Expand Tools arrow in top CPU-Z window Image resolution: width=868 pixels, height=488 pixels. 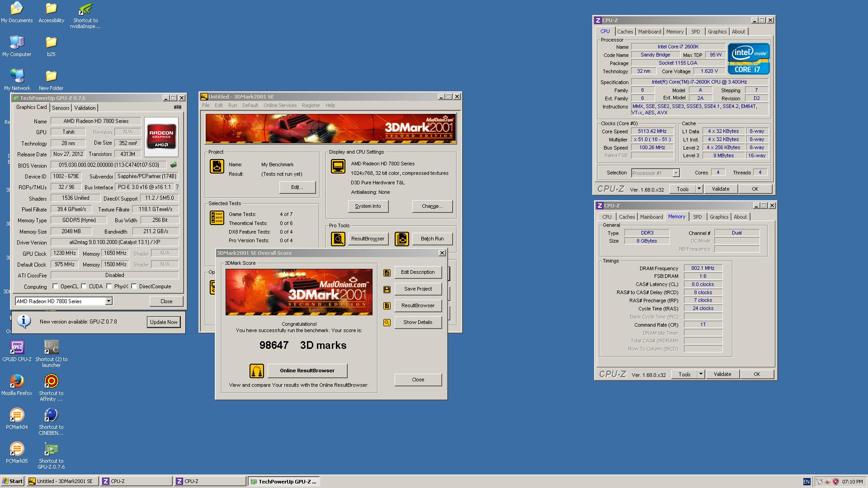(x=699, y=189)
